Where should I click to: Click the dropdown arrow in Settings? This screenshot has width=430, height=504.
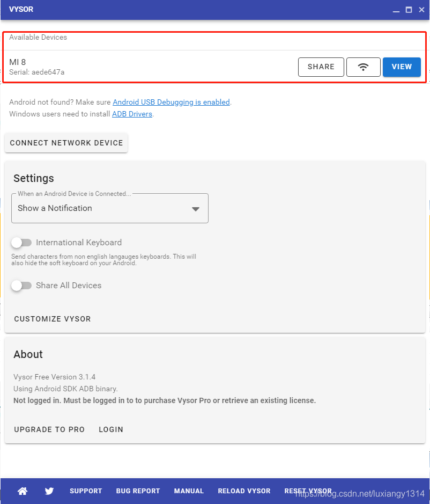[196, 209]
